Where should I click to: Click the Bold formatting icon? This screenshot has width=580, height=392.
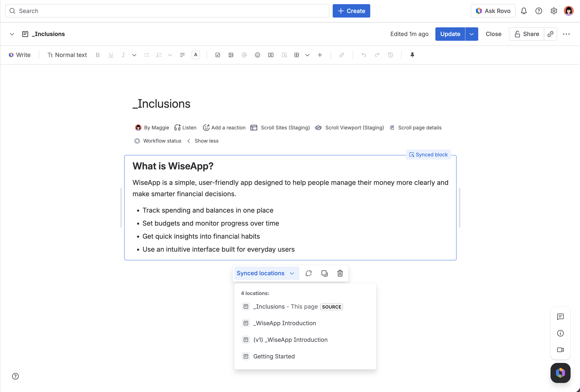(x=98, y=55)
